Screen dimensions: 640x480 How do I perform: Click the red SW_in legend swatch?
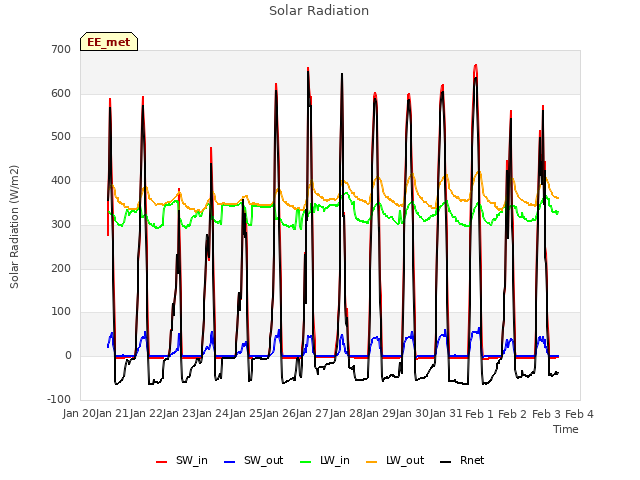pyautogui.click(x=162, y=462)
